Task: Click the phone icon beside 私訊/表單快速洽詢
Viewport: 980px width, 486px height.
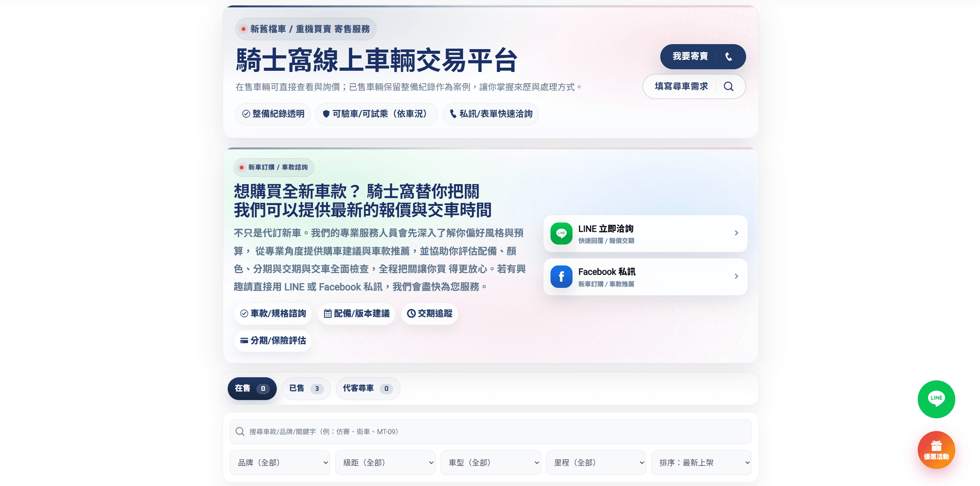Action: click(453, 114)
